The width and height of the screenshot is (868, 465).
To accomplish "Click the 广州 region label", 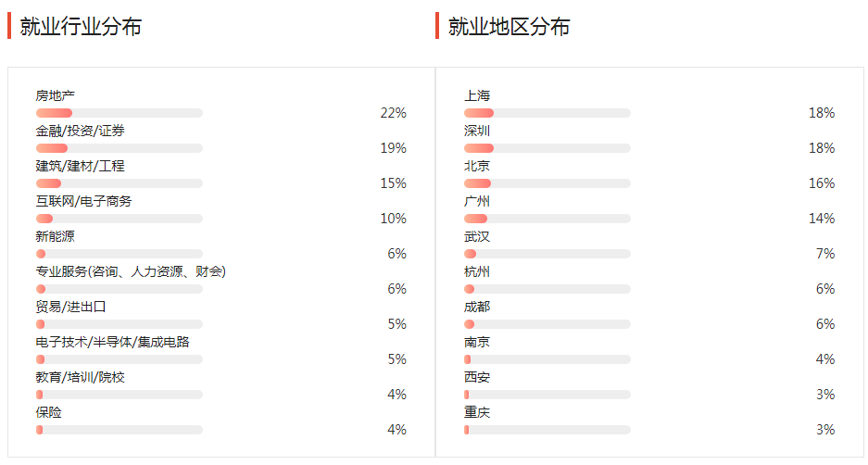I will (477, 201).
